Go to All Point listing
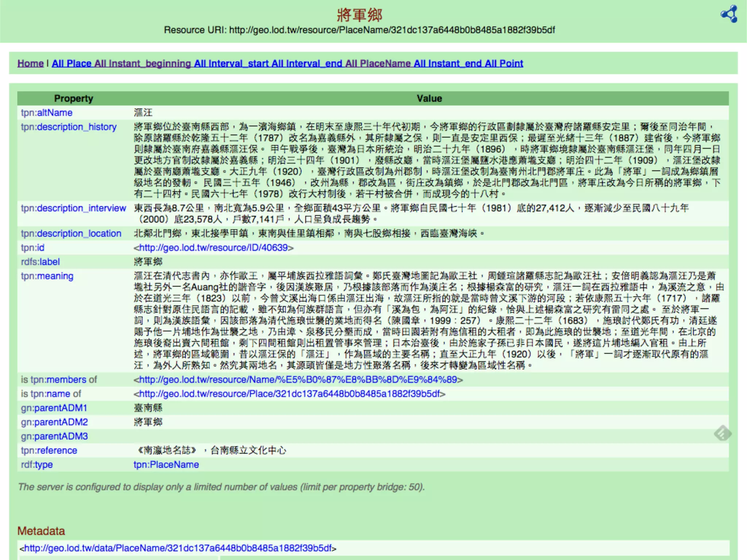The width and height of the screenshot is (747, 560). [504, 63]
